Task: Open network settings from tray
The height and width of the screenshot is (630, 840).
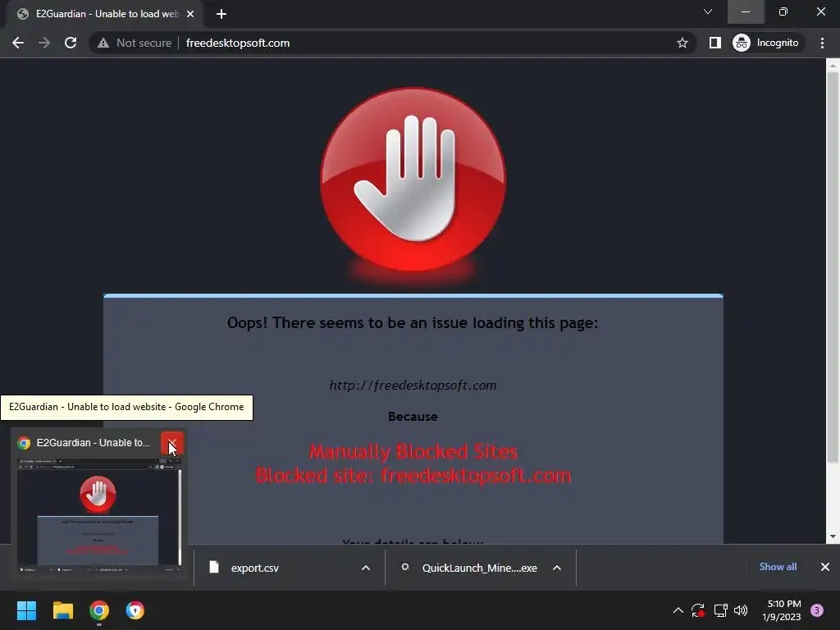Action: tap(720, 610)
